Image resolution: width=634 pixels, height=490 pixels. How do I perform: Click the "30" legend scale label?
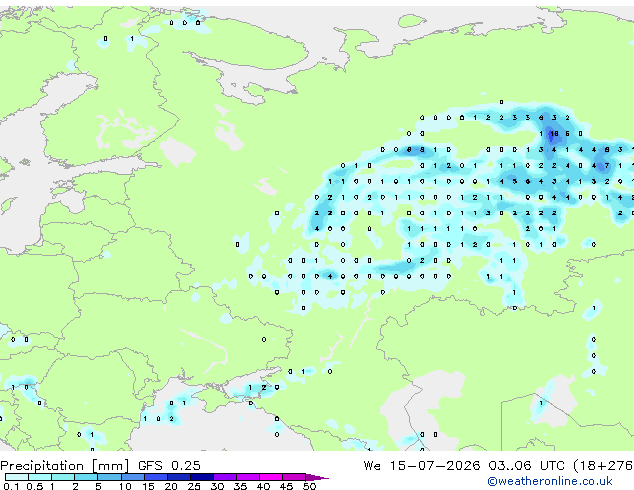pyautogui.click(x=217, y=486)
